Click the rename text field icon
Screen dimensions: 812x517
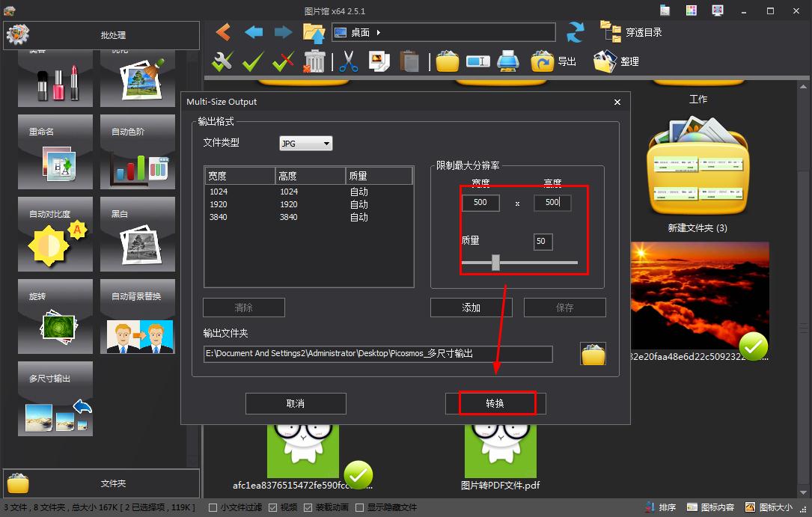point(478,62)
